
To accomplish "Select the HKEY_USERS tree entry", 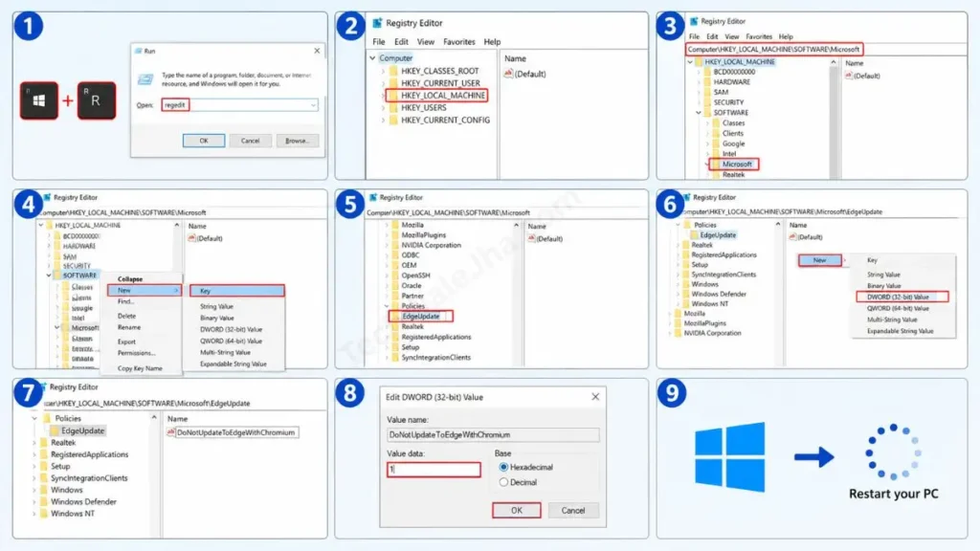I will point(424,107).
